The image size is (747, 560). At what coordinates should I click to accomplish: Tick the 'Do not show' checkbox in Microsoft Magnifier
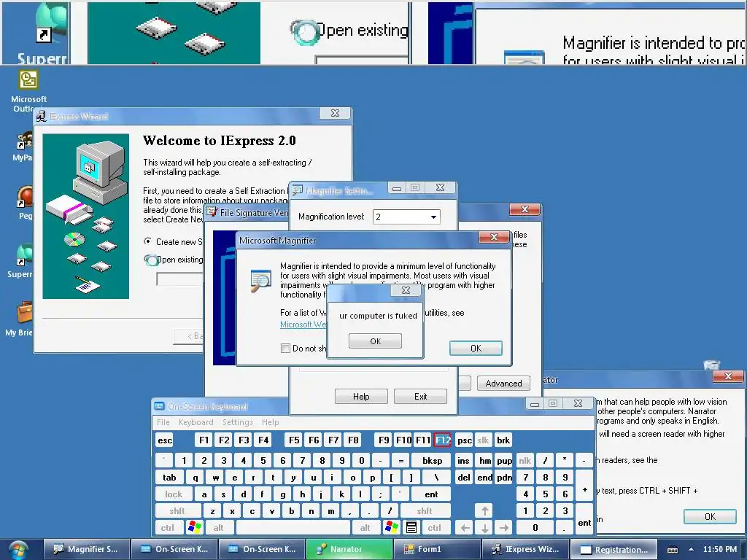[285, 348]
